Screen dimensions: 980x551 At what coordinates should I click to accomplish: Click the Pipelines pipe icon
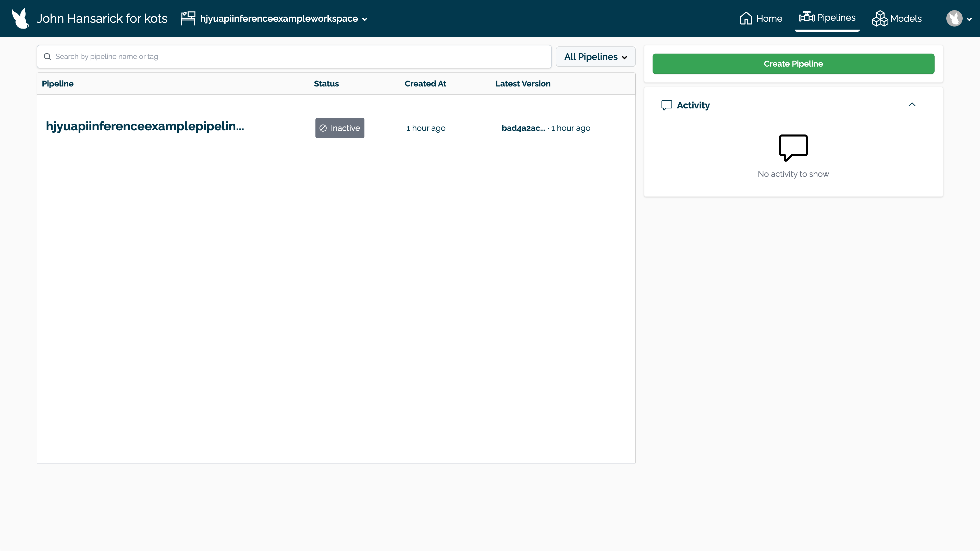806,17
